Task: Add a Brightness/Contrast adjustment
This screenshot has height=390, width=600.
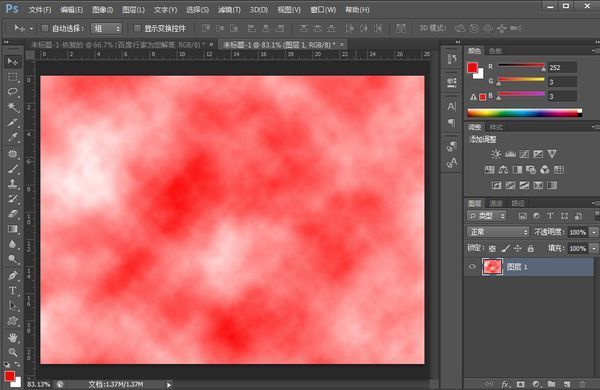Action: tap(496, 154)
